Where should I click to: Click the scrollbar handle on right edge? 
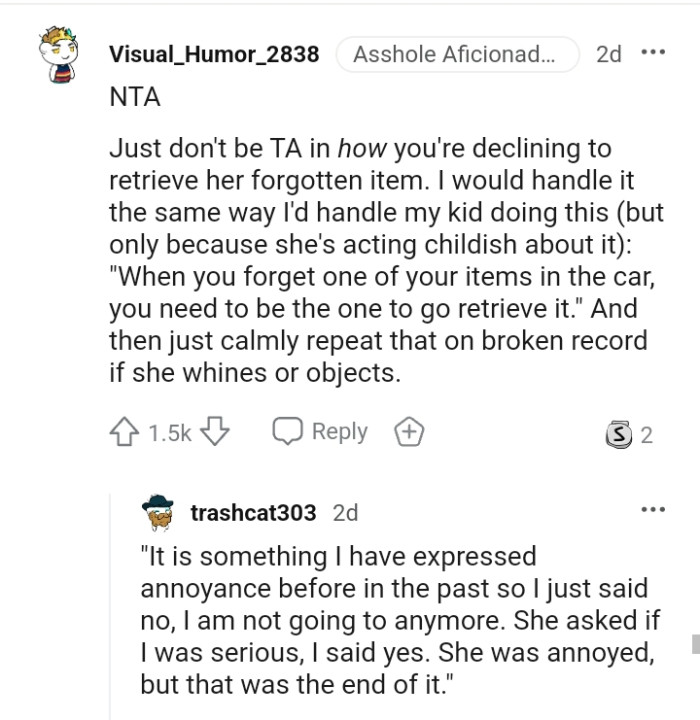(695, 642)
